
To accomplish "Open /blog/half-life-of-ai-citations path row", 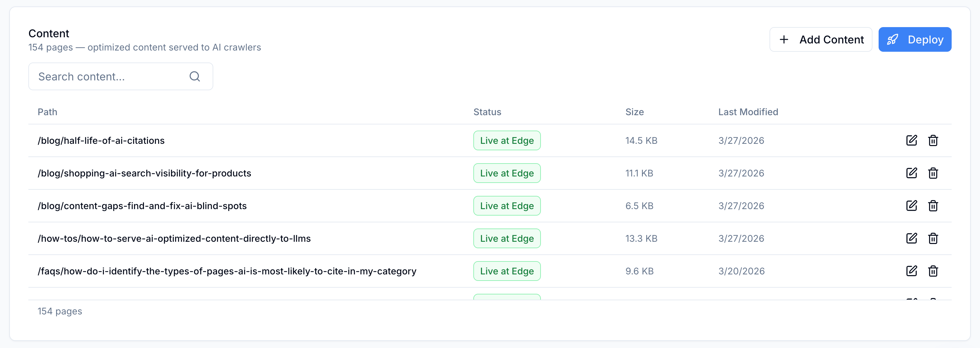I will [101, 141].
